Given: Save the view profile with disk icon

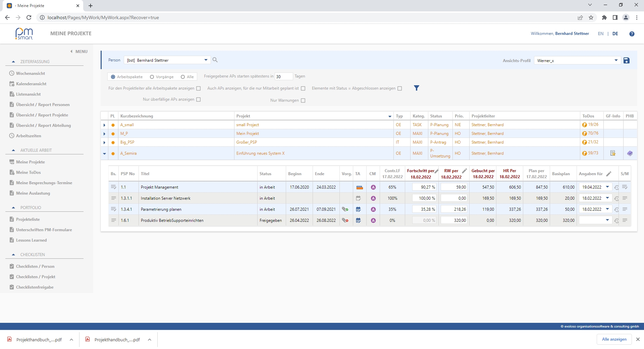Looking at the screenshot, I should [x=627, y=60].
